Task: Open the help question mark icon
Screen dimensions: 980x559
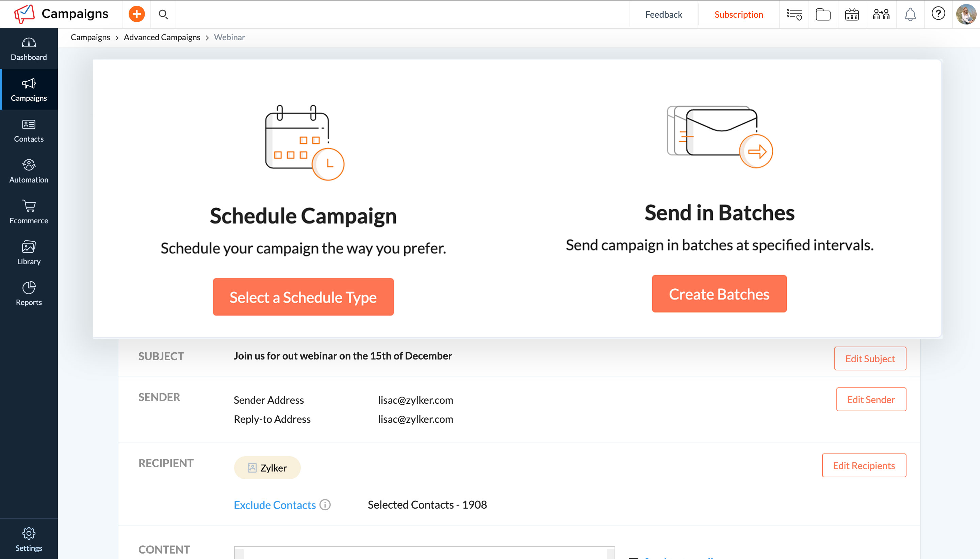Action: click(x=938, y=14)
